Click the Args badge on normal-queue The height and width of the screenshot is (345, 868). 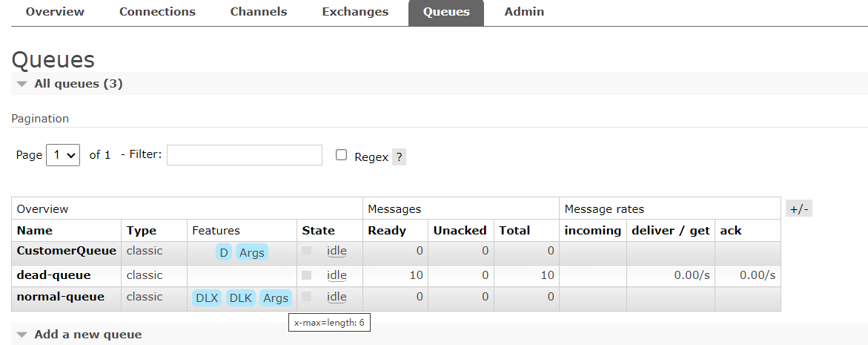pos(276,298)
